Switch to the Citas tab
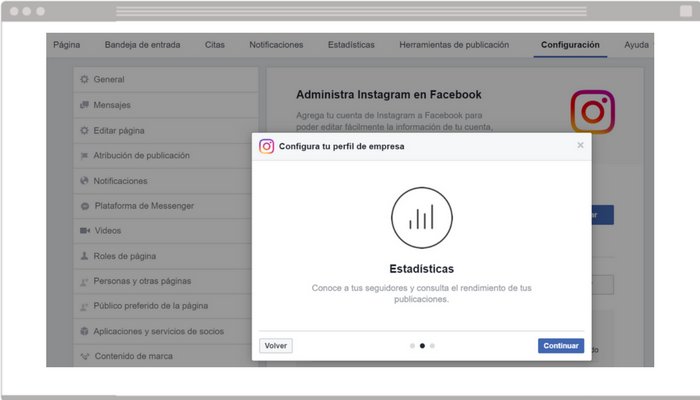Viewport: 700px width, 400px height. point(215,45)
